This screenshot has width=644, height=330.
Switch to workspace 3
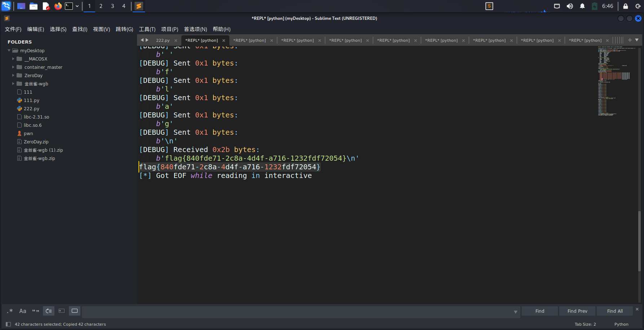pos(113,6)
